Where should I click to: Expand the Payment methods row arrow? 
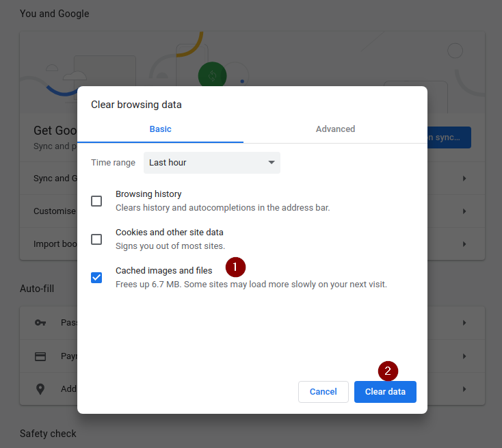click(464, 356)
